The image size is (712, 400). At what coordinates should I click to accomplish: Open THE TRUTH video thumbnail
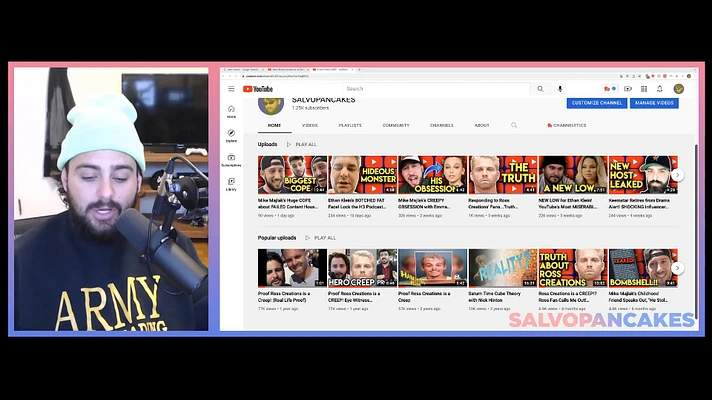(x=503, y=175)
